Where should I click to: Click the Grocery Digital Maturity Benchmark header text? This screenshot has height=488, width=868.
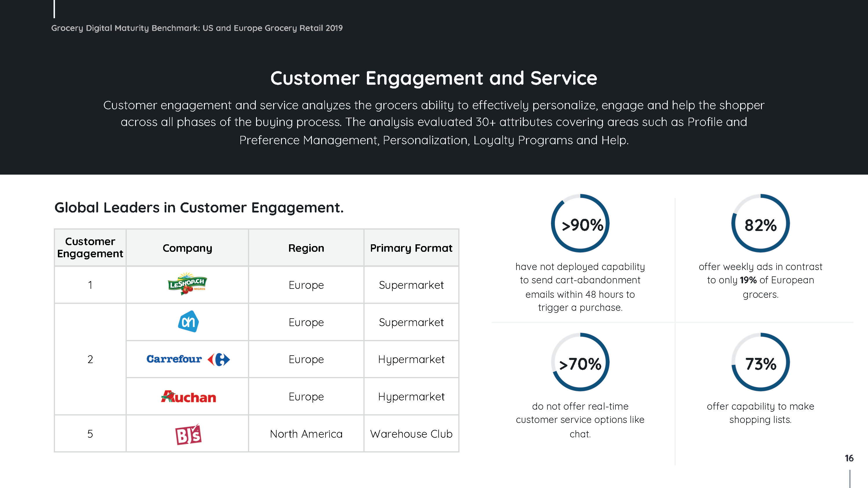[x=197, y=28]
